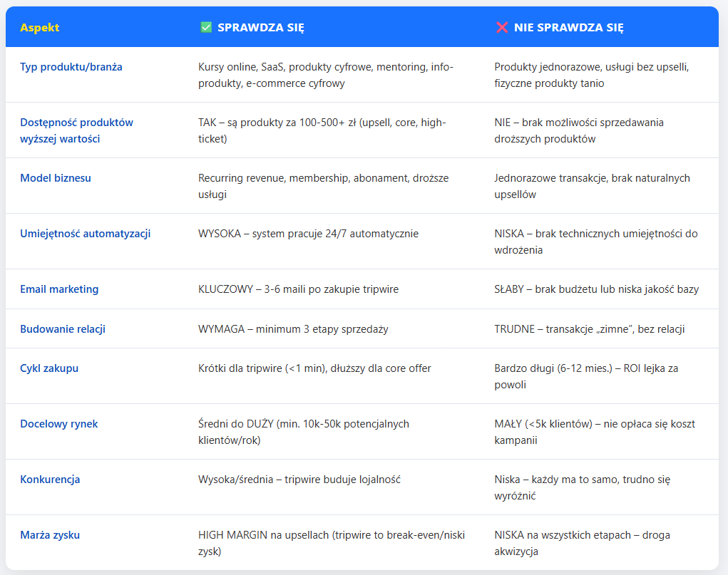Select the Konkurencja row label
Image resolution: width=728 pixels, height=575 pixels.
click(x=50, y=480)
